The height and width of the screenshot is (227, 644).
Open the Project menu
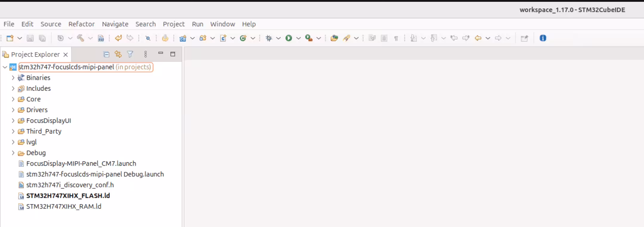point(173,24)
